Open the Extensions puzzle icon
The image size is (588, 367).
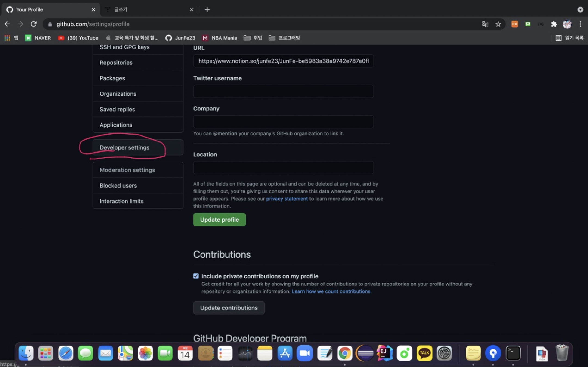(x=554, y=24)
